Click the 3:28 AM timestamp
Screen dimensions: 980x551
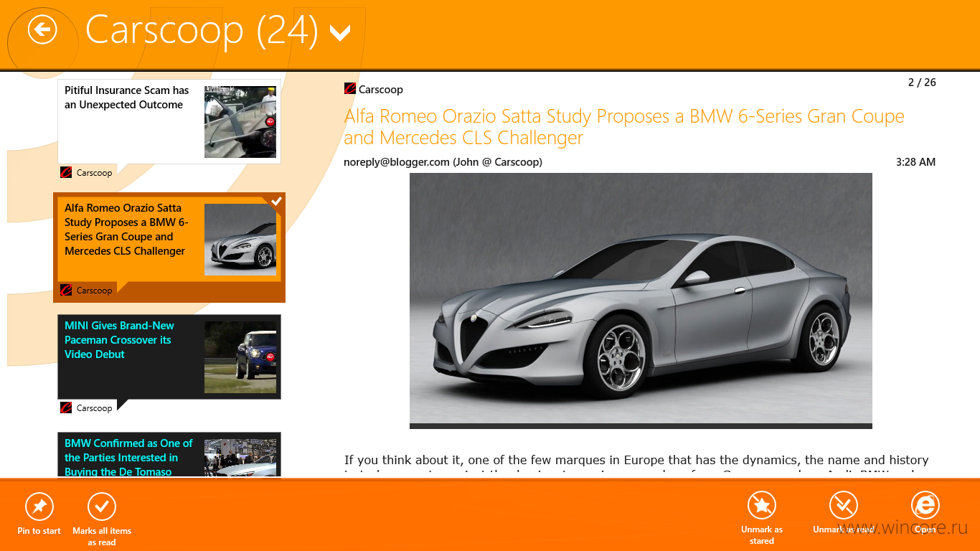pos(915,162)
